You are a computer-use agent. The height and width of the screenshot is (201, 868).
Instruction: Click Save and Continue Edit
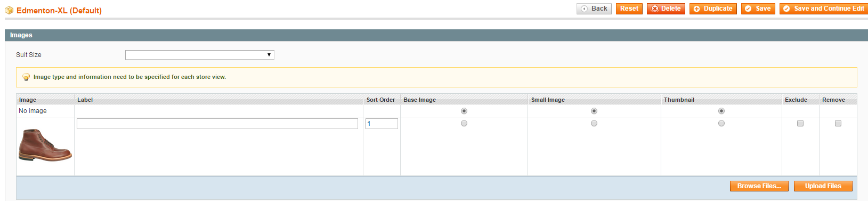coord(823,9)
